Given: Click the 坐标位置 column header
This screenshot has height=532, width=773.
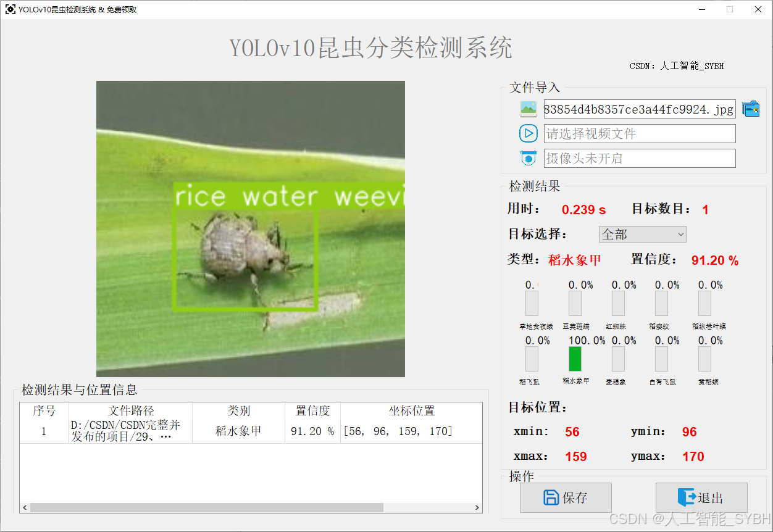Looking at the screenshot, I should (411, 411).
